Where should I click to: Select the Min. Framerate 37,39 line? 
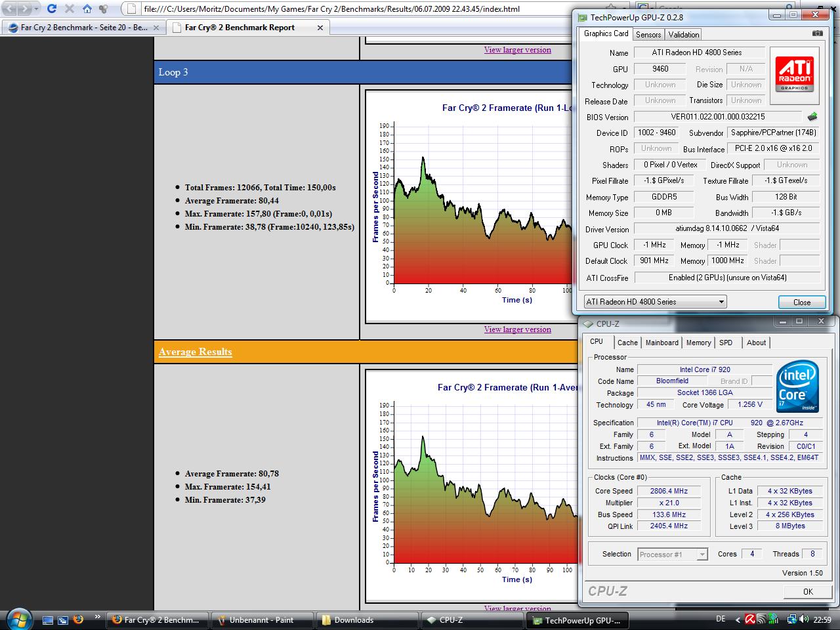pyautogui.click(x=225, y=500)
